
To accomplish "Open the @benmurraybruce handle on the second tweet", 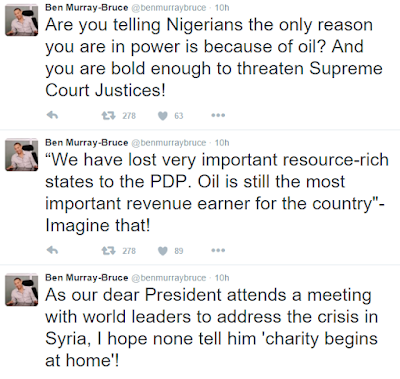I will click(169, 143).
